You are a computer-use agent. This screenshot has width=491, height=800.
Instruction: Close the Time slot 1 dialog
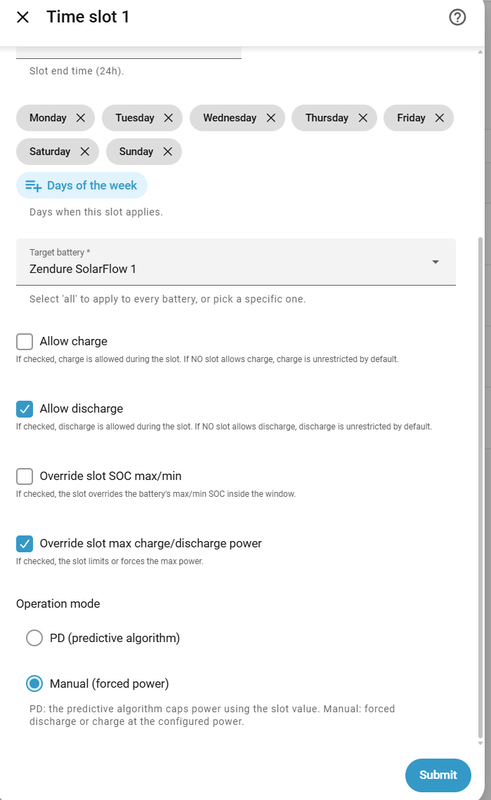pyautogui.click(x=22, y=17)
